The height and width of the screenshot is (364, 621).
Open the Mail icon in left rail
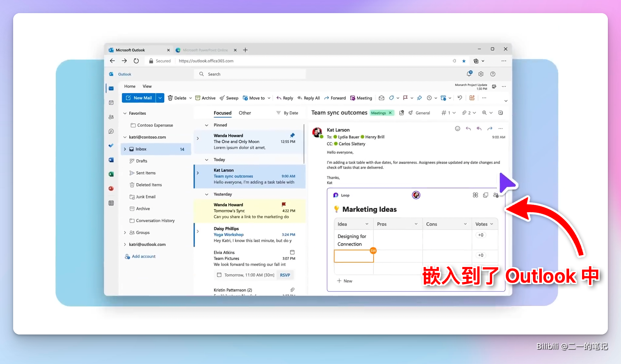click(x=111, y=89)
